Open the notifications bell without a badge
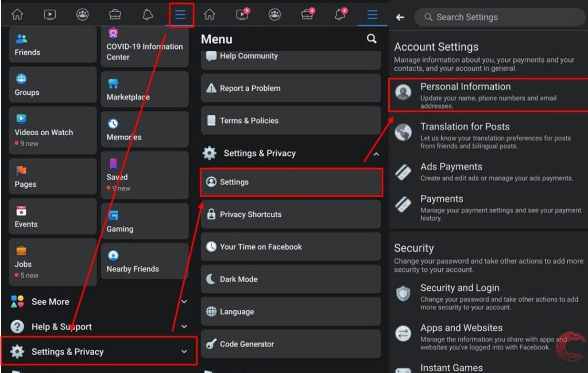The height and width of the screenshot is (373, 588). click(148, 14)
